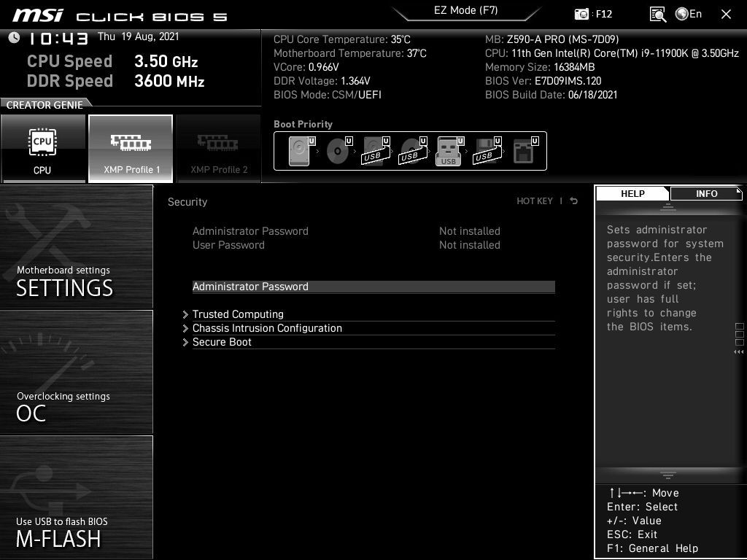Click the Secure Boot arrow chevron
The image size is (747, 560).
click(185, 343)
